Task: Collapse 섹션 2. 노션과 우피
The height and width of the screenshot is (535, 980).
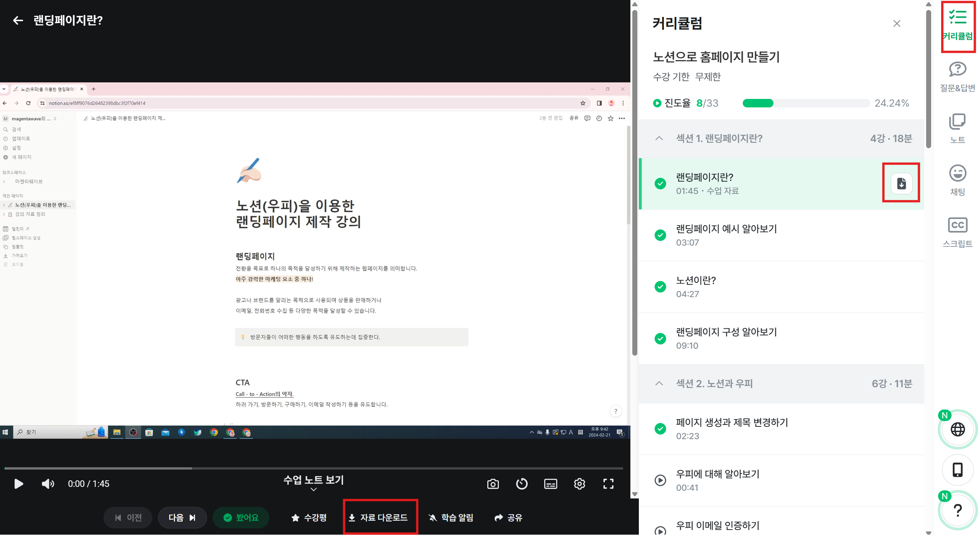Action: (659, 383)
